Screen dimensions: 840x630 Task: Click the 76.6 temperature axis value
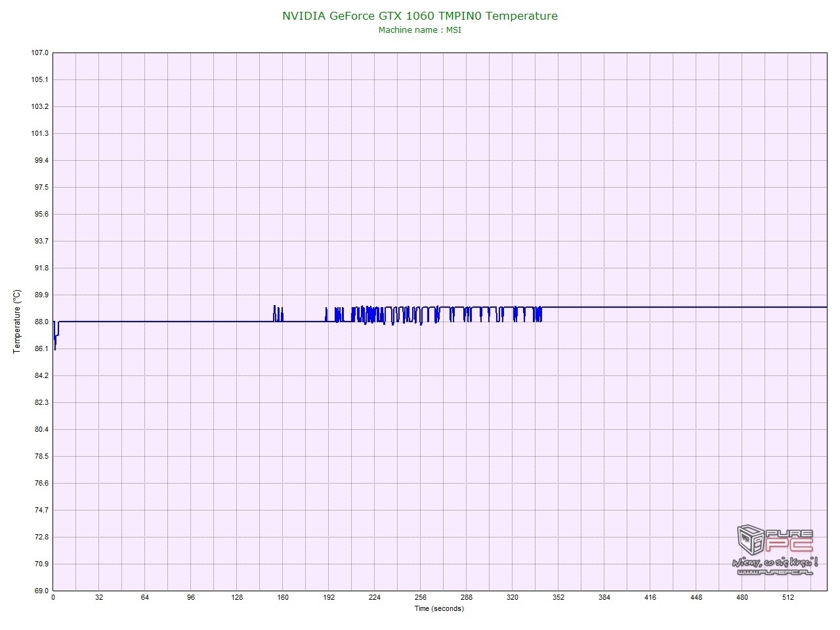[41, 483]
